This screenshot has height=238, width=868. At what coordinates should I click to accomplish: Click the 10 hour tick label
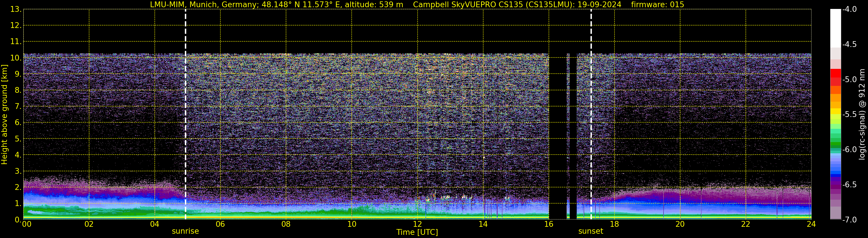tap(352, 224)
